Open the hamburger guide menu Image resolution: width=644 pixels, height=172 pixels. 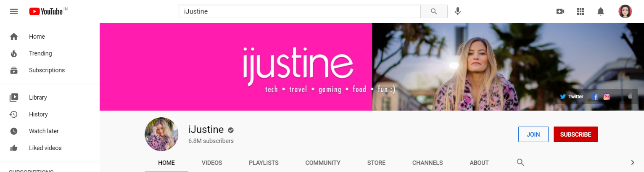click(x=14, y=11)
